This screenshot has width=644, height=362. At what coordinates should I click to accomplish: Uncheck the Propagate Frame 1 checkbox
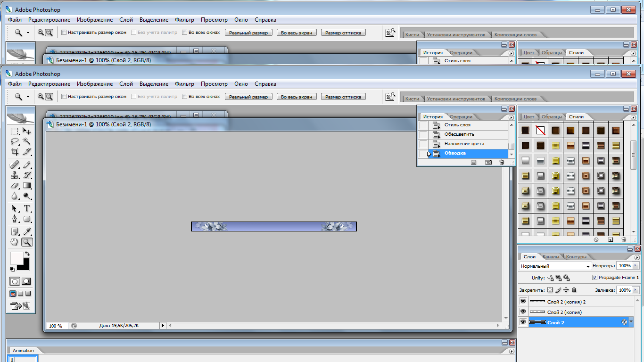pyautogui.click(x=594, y=278)
